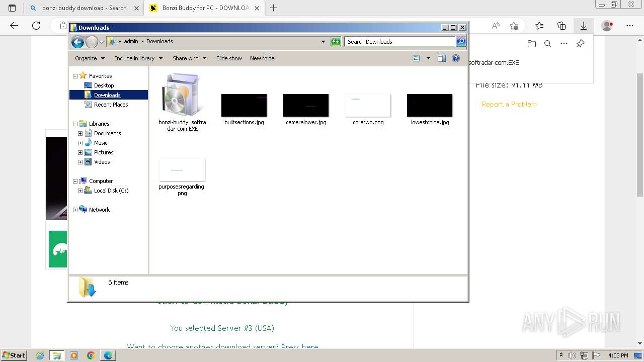Select Local Disk (C:)
This screenshot has height=362, width=644.
(x=111, y=191)
